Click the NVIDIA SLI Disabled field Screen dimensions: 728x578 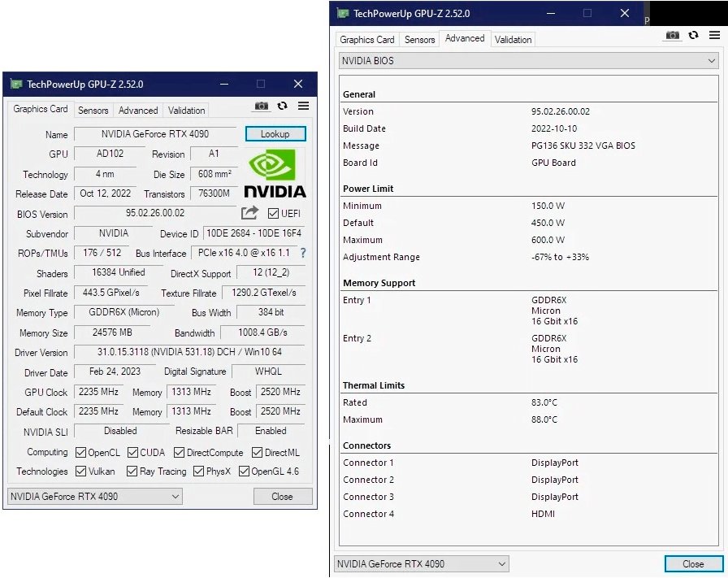click(x=120, y=431)
